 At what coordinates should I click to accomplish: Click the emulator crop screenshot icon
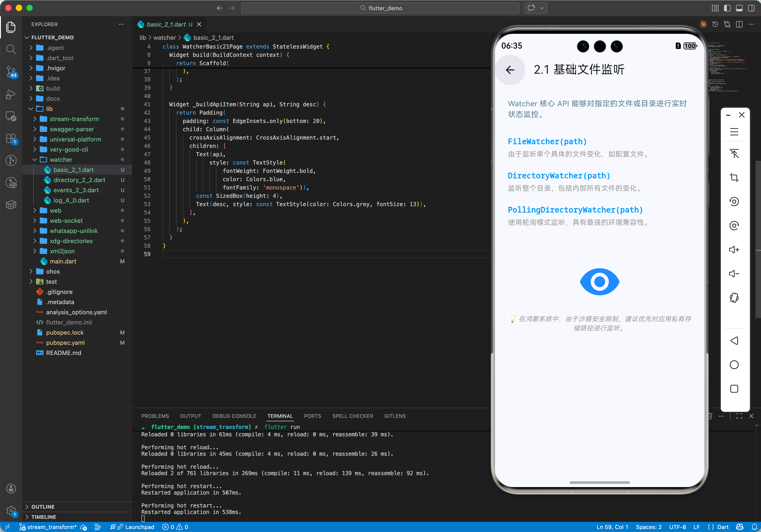click(x=734, y=177)
